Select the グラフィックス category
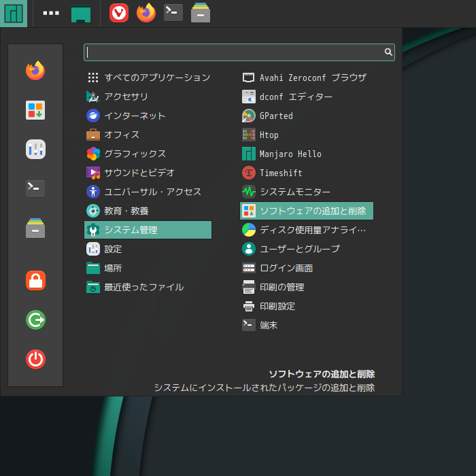 [x=148, y=154]
